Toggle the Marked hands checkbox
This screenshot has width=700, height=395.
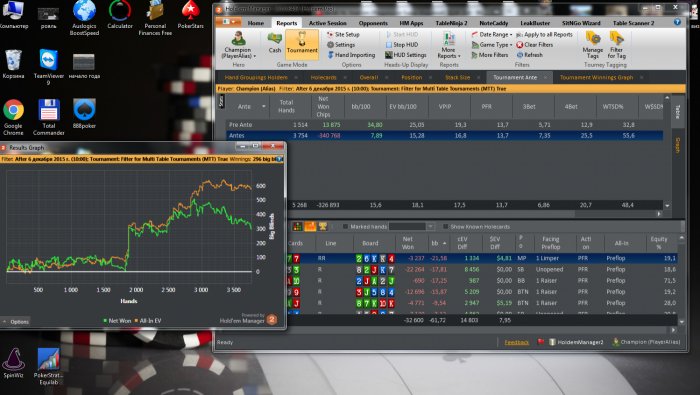pyautogui.click(x=345, y=227)
